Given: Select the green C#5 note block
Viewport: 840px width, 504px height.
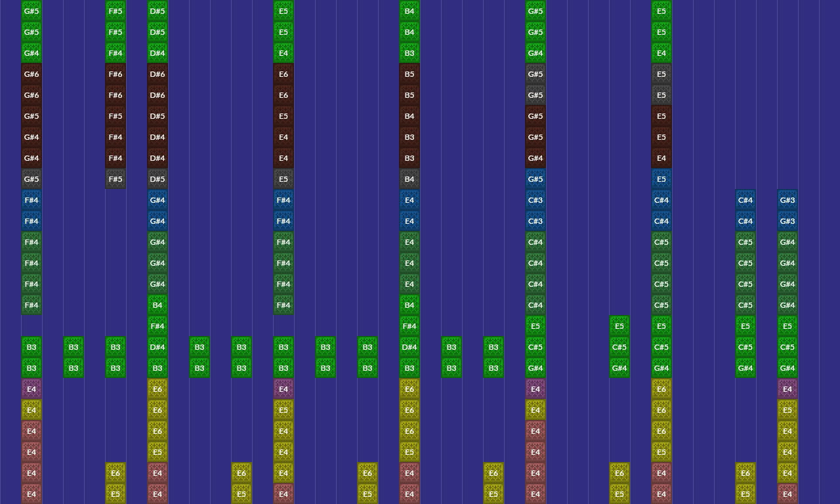Looking at the screenshot, I should tap(745, 347).
